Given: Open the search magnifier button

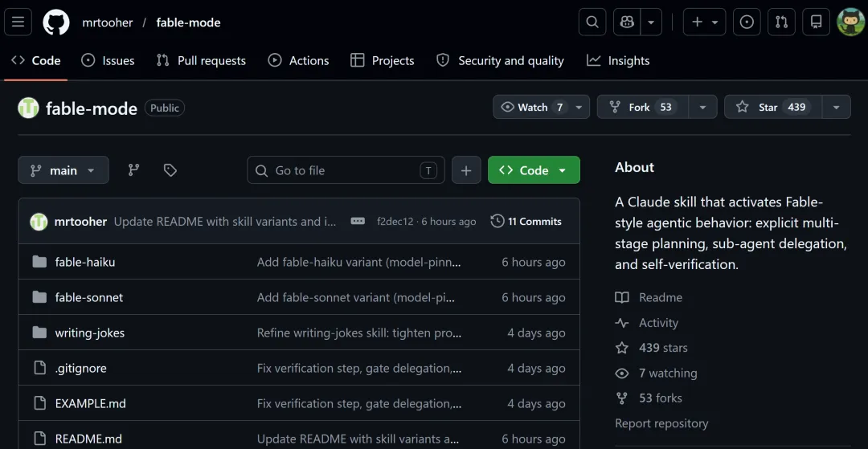Looking at the screenshot, I should point(592,22).
